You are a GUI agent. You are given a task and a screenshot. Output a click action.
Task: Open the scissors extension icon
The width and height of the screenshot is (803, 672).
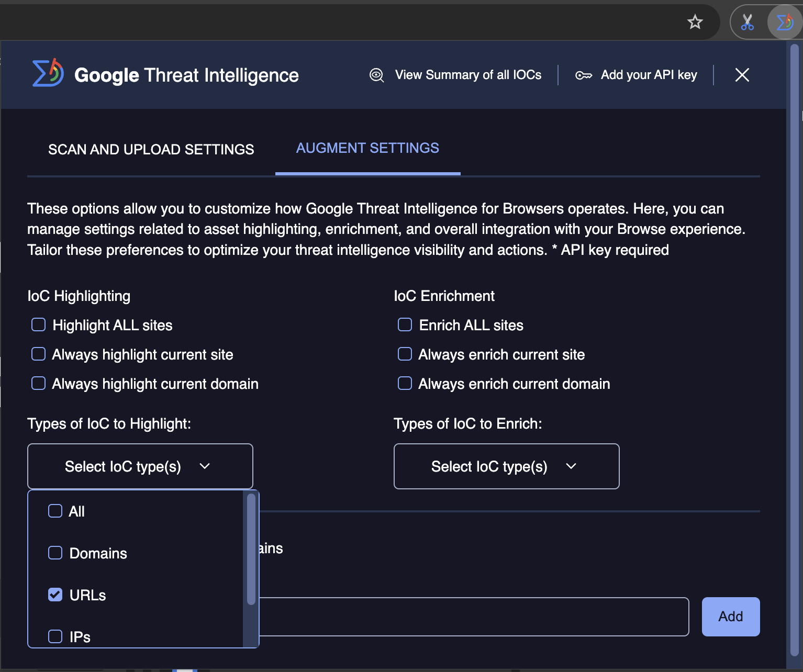748,22
